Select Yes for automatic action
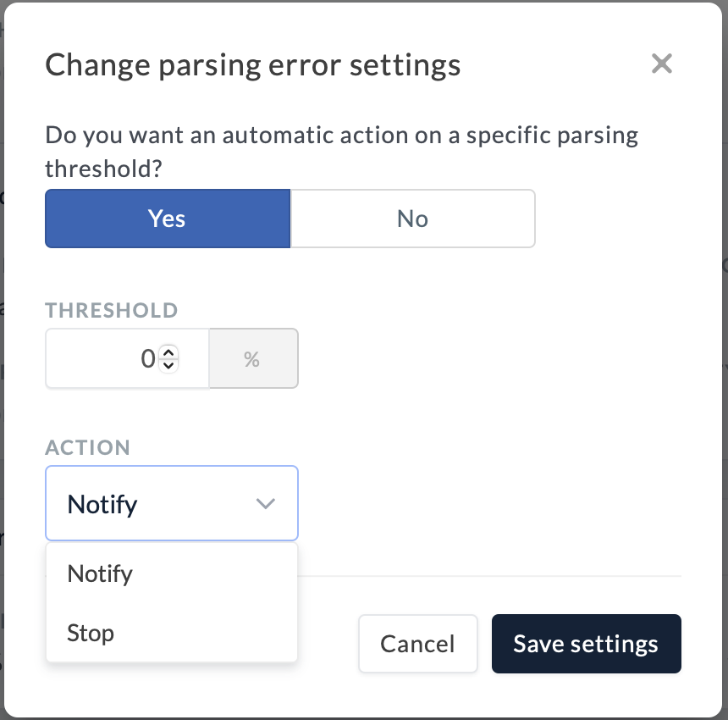 point(167,219)
